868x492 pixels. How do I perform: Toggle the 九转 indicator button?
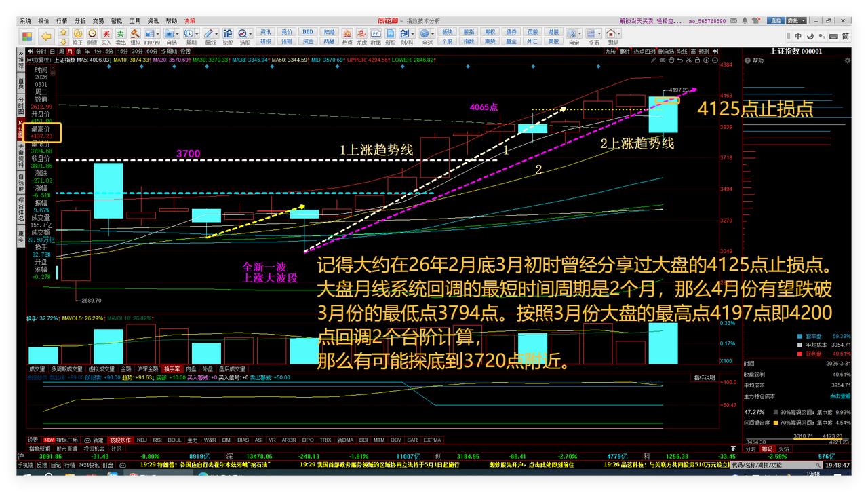tap(610, 51)
